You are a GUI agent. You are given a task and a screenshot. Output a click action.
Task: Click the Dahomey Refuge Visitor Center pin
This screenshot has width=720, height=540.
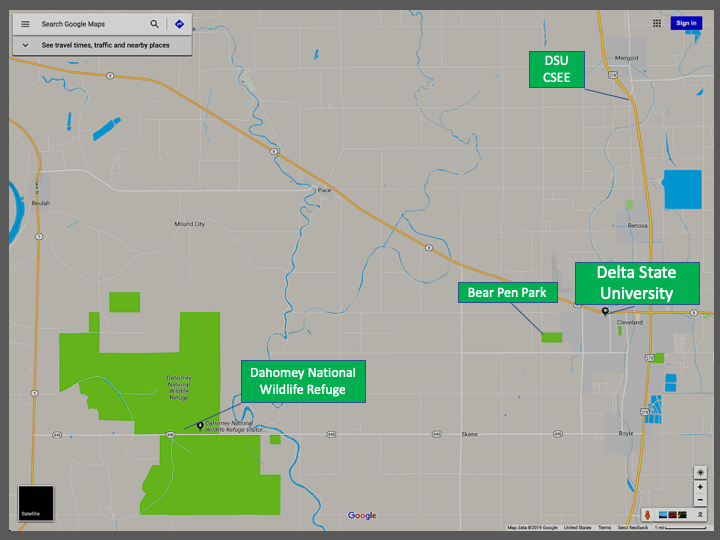coord(200,426)
